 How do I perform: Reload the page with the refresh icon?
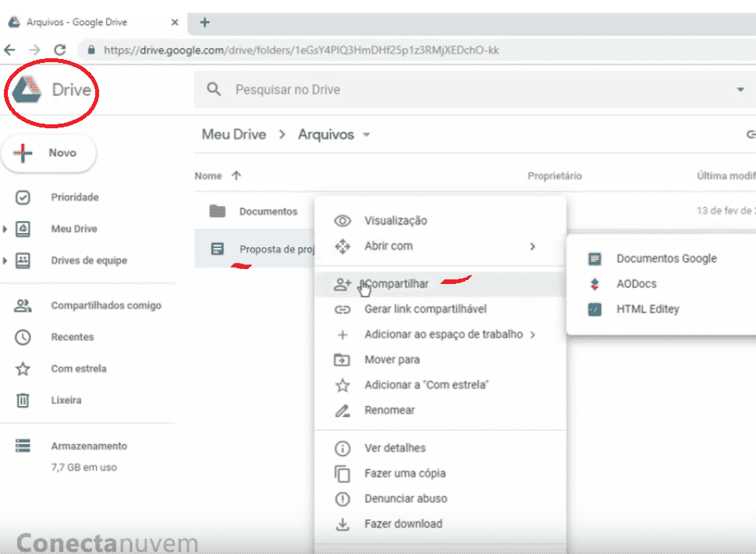pyautogui.click(x=60, y=50)
